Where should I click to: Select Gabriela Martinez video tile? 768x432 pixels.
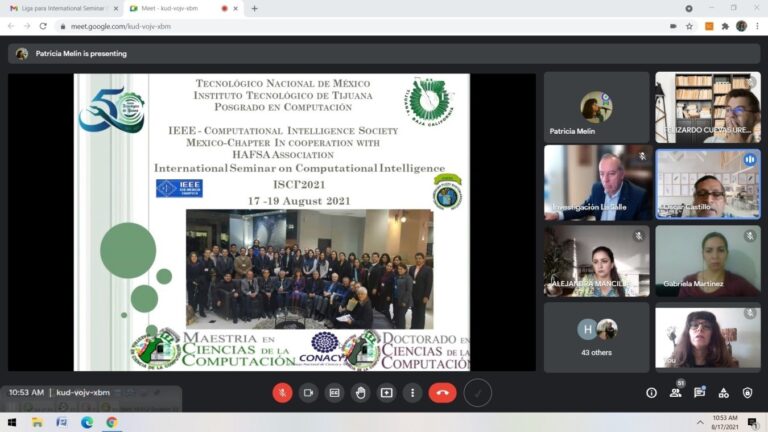pos(708,261)
